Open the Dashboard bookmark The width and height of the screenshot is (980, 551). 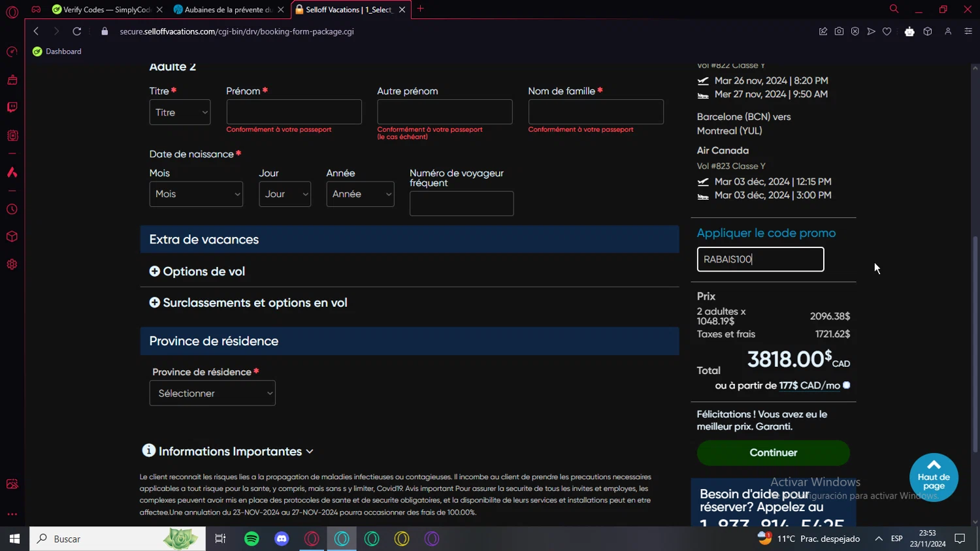click(57, 52)
